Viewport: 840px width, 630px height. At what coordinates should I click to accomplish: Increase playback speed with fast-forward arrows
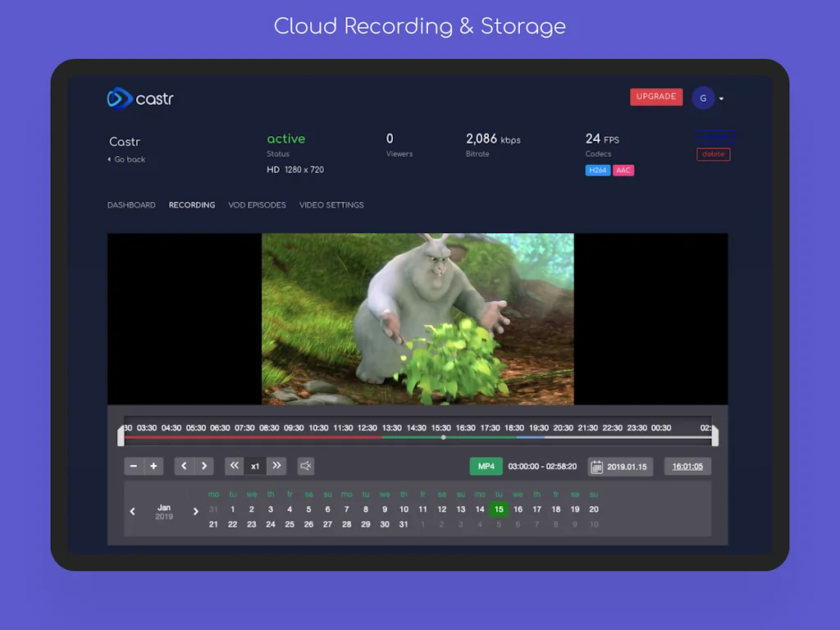[276, 466]
